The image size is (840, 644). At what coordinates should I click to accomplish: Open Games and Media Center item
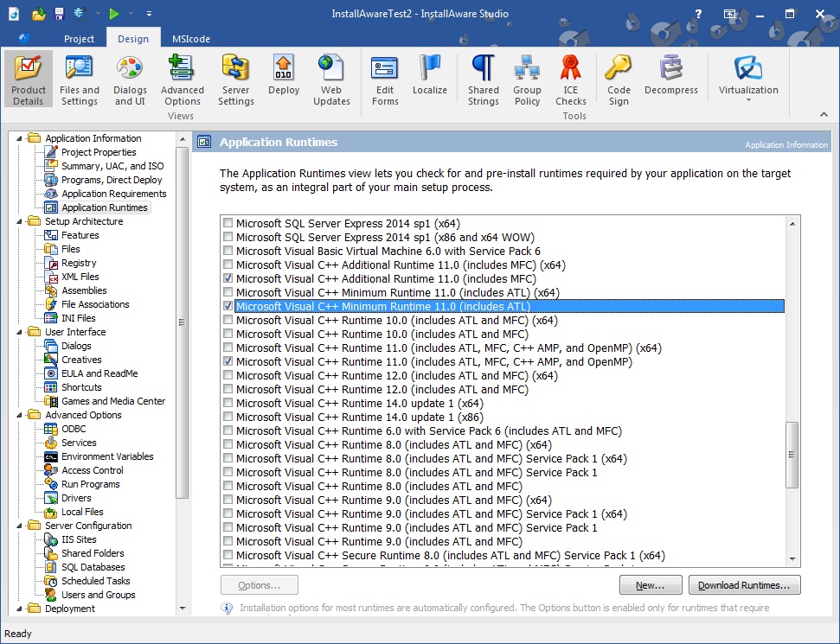(x=113, y=401)
